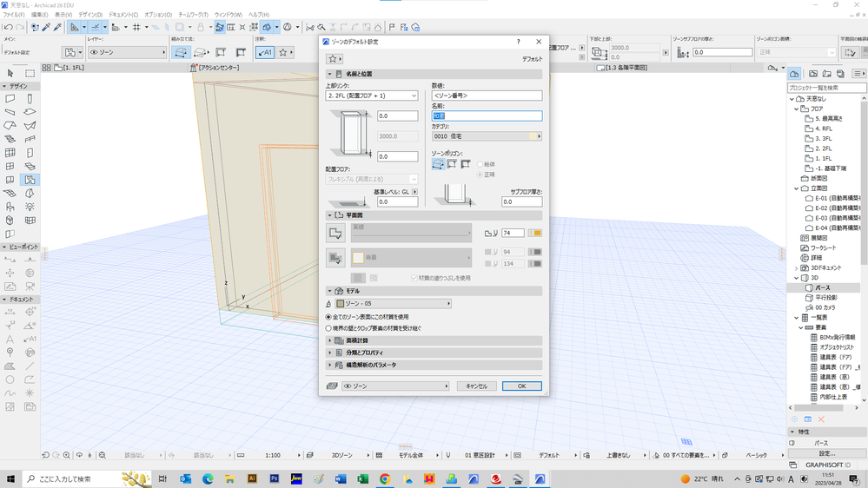Click the サブフロア厚さ value field
Screen dimensions: 868x488
(x=522, y=202)
